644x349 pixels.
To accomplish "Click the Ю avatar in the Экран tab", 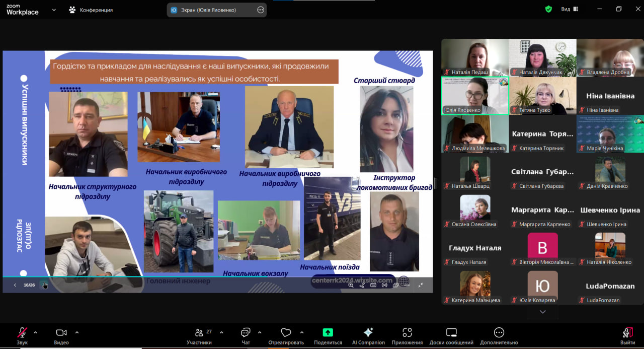I will tap(174, 10).
